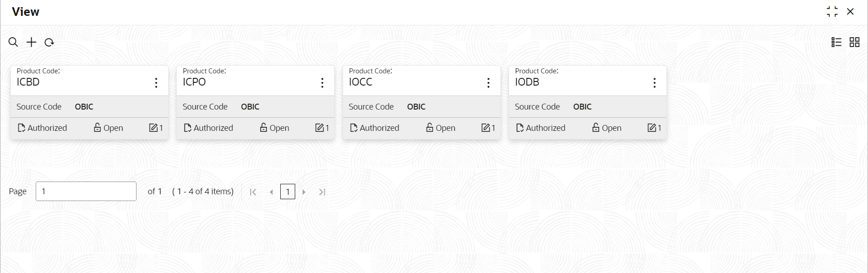Screen dimensions: 868x273
Task: Go to next page arrow
Action: pyautogui.click(x=304, y=192)
